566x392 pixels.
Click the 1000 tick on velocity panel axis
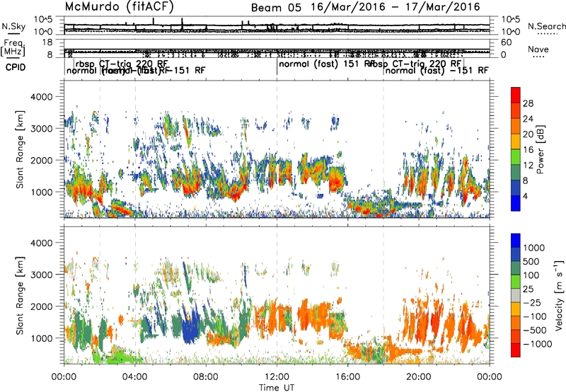pos(42,338)
